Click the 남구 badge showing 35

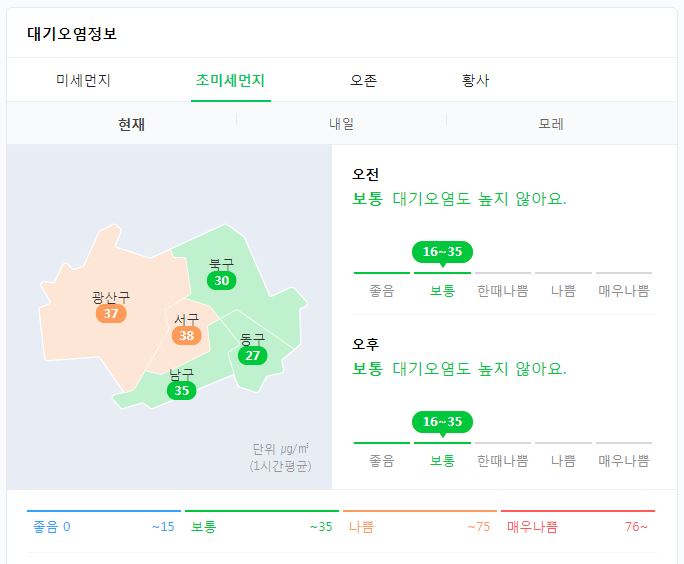[181, 390]
